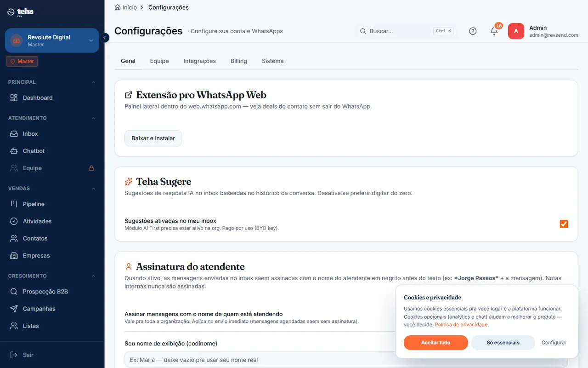Open the Billing tab

pyautogui.click(x=239, y=61)
